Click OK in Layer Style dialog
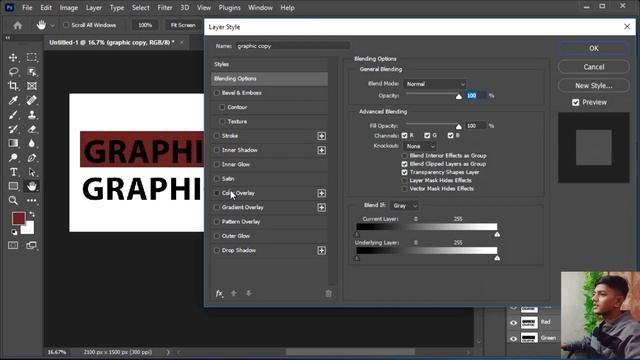The image size is (640, 360). tap(593, 48)
